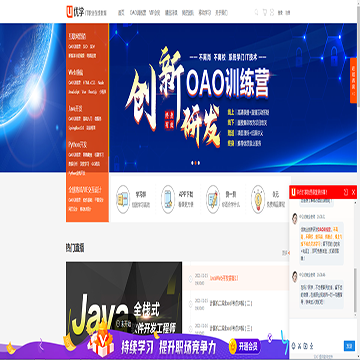360x360 pixels.
Task: Open the emoji icon in chat toolbar
Action: (x=294, y=345)
